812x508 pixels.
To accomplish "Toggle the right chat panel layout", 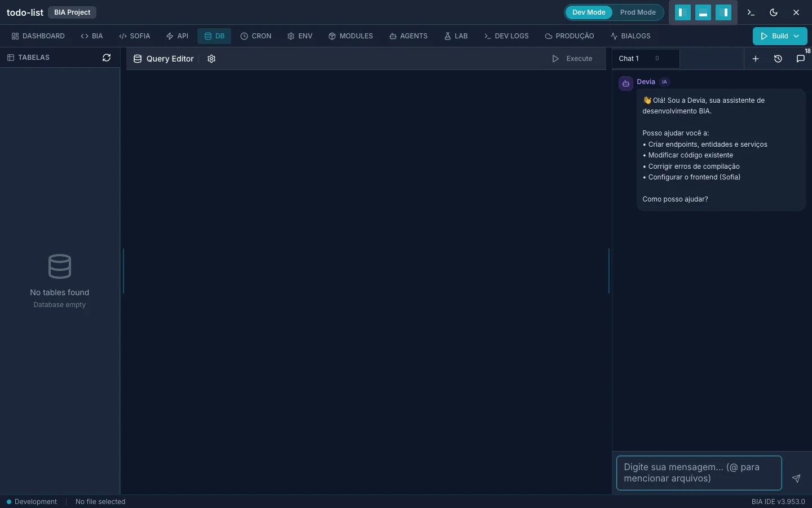I will coord(723,12).
